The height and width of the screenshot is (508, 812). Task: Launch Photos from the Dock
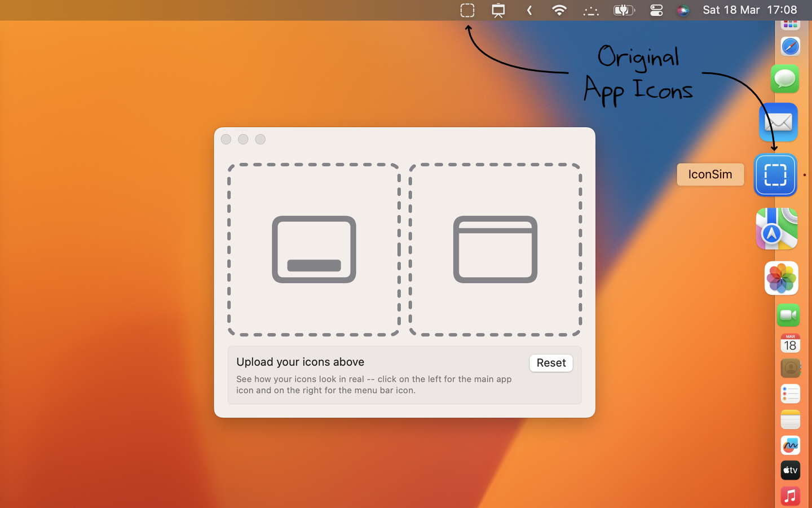781,278
